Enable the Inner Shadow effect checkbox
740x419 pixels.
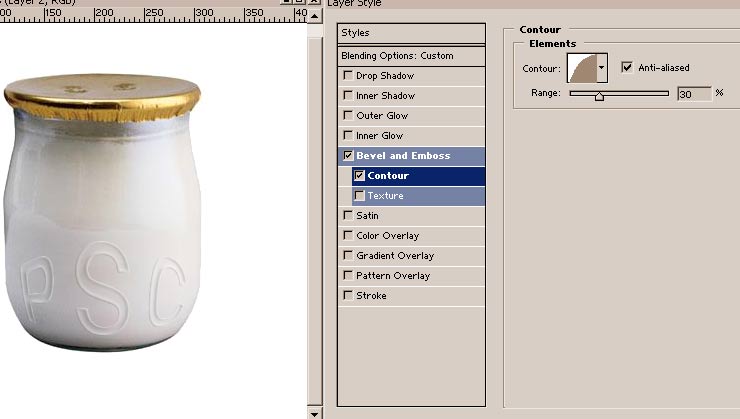pyautogui.click(x=348, y=95)
